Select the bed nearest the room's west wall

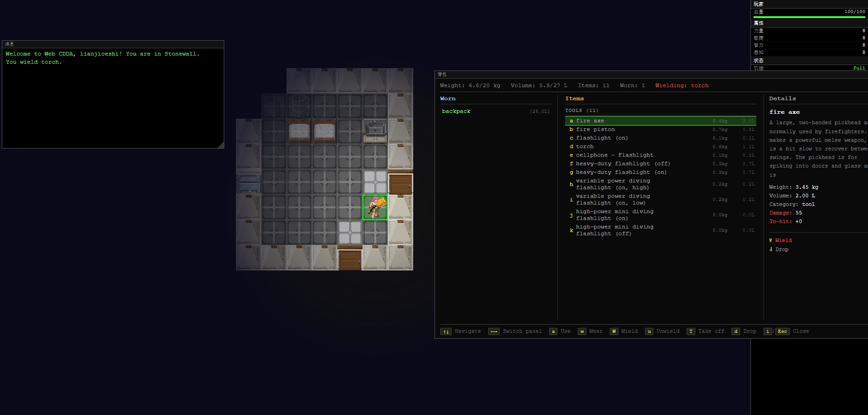tap(299, 131)
